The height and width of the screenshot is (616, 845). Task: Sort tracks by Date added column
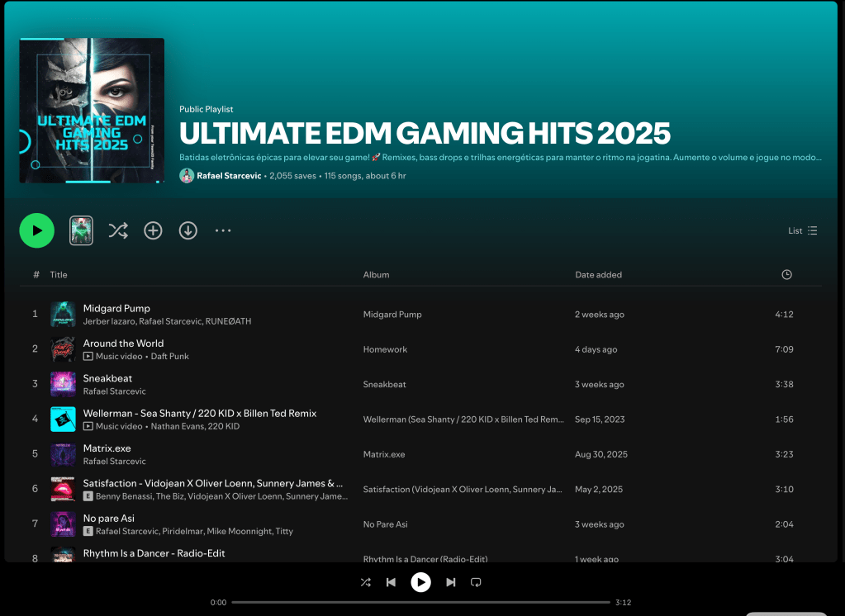pyautogui.click(x=598, y=275)
